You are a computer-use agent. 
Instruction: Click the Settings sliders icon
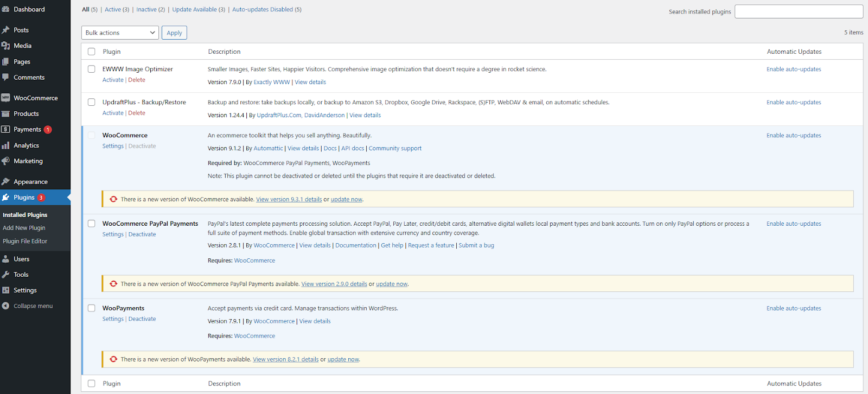click(x=5, y=290)
